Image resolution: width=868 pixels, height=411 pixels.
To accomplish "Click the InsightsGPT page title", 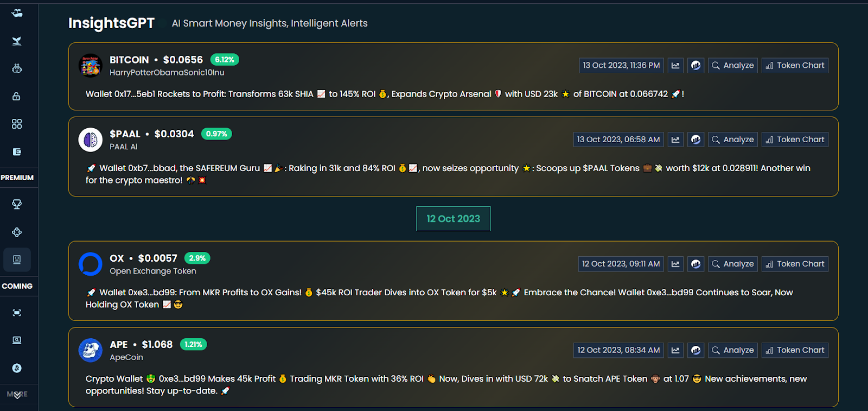I will tap(111, 23).
